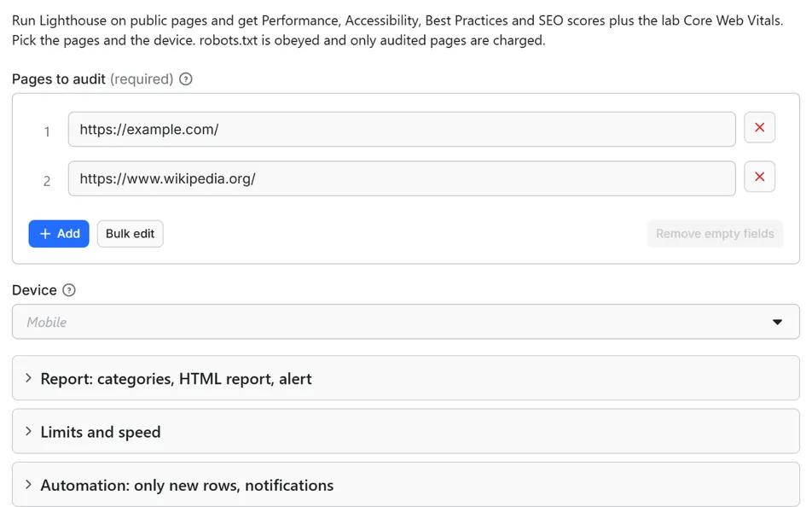Expand Report: categories, HTML report, alert section
812x507 pixels.
point(405,378)
